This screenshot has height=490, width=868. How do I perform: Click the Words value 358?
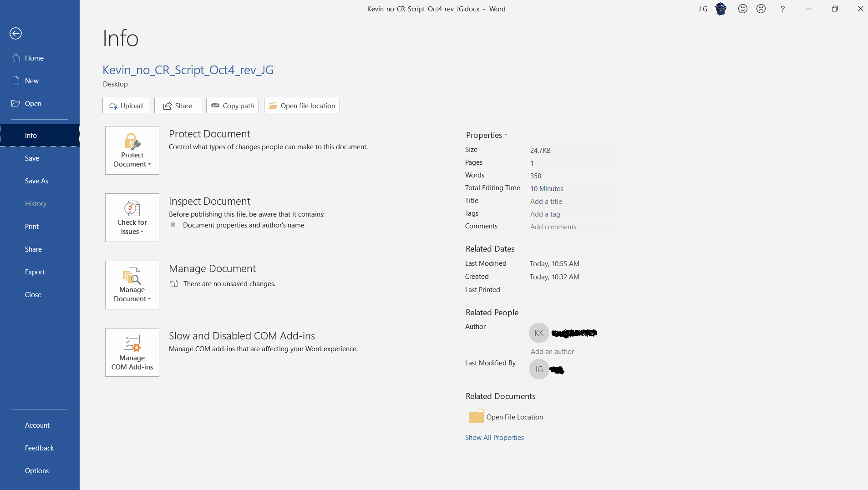point(536,176)
